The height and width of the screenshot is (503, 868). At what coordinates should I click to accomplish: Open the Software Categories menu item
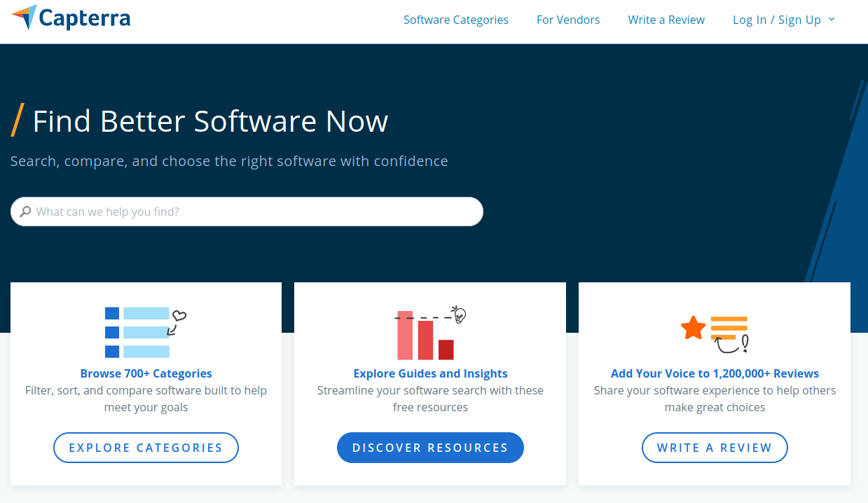point(456,20)
